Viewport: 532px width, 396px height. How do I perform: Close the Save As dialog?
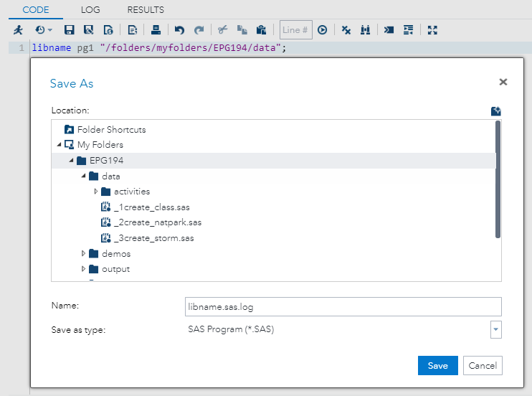503,82
